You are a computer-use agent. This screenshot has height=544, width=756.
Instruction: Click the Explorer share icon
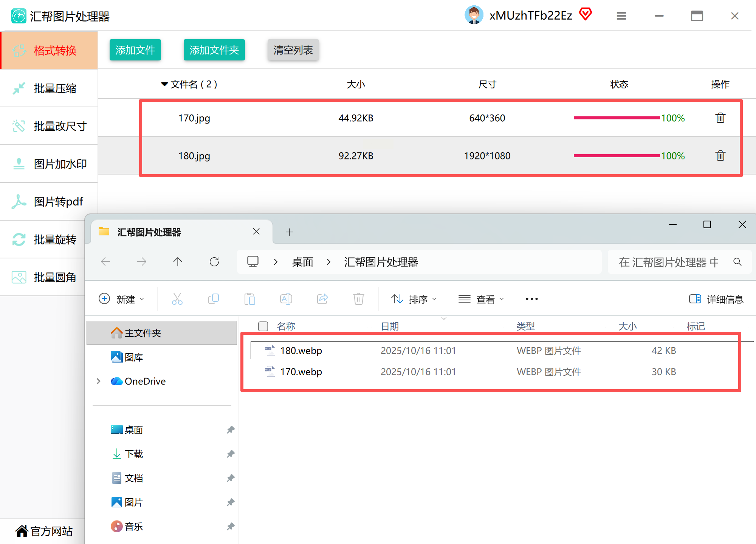(x=322, y=299)
